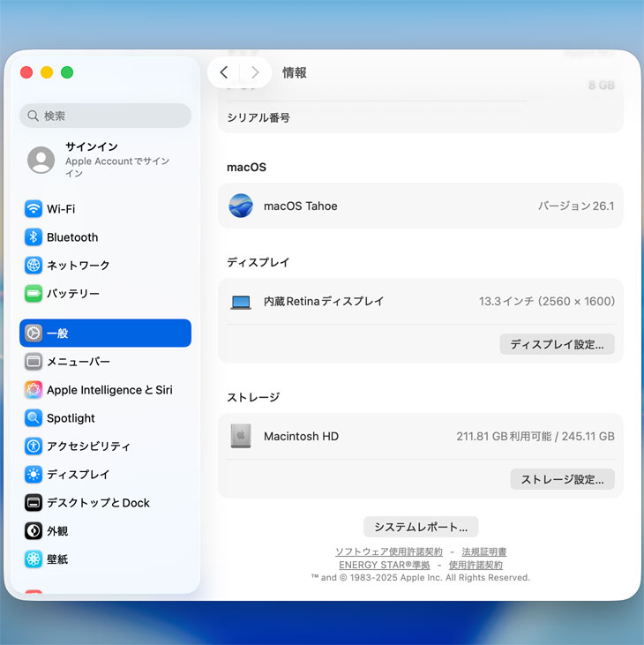
Task: Go back with the left chevron
Action: pyautogui.click(x=224, y=72)
